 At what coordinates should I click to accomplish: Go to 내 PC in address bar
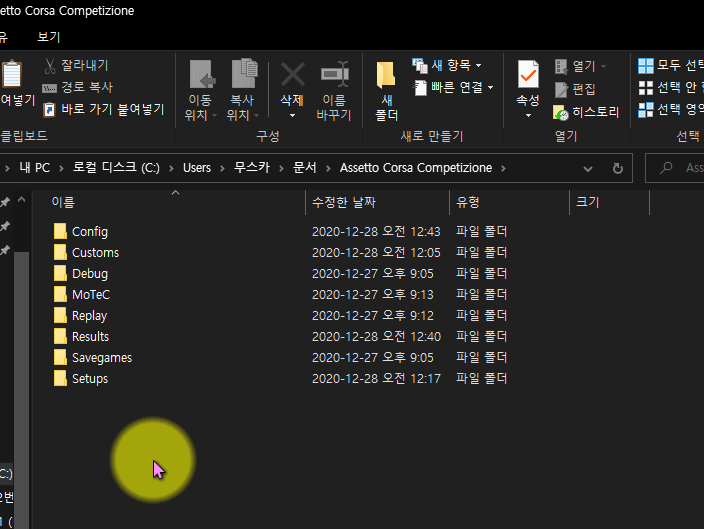pos(35,168)
